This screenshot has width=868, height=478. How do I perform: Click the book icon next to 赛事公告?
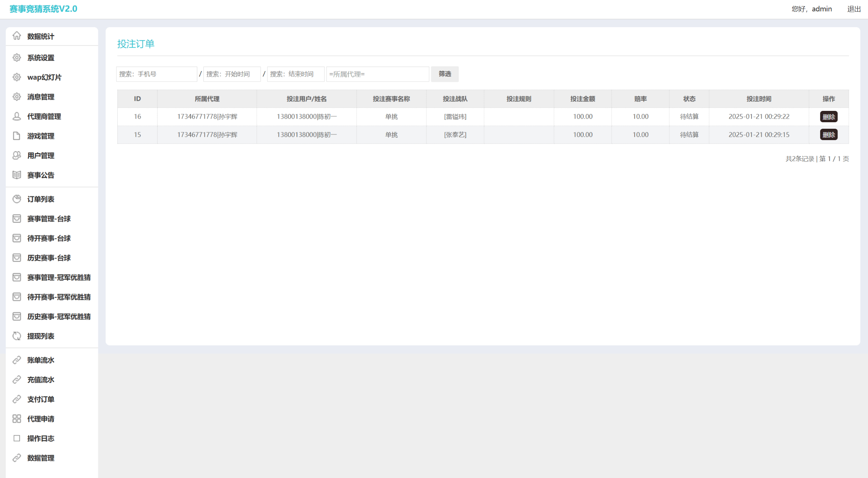tap(17, 175)
